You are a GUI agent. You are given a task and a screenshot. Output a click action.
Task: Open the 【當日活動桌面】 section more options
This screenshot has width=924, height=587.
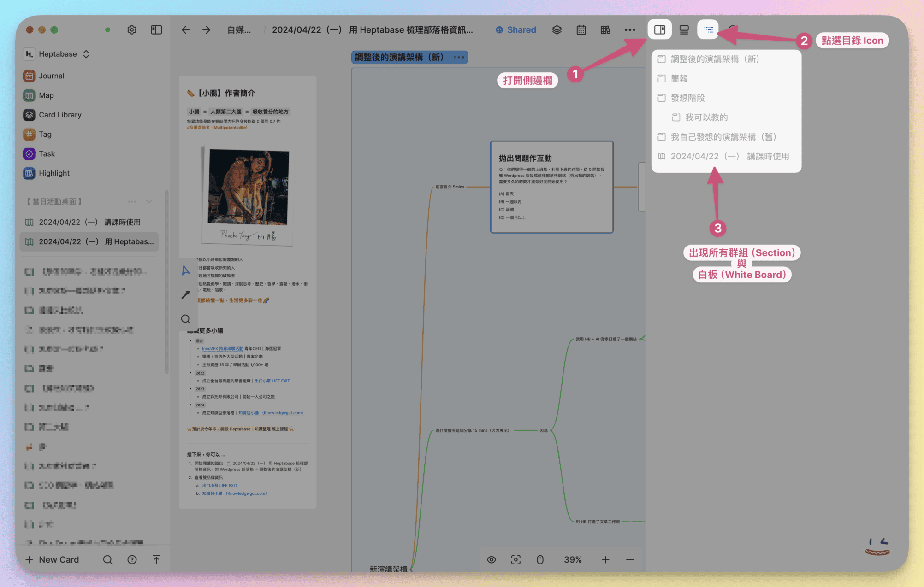[x=132, y=201]
